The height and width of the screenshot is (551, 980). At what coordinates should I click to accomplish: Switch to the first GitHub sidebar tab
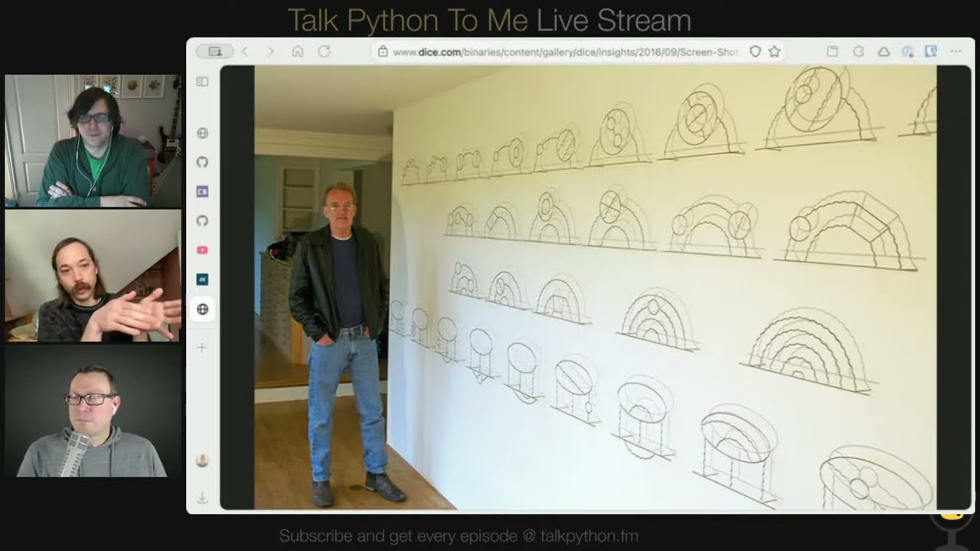click(202, 162)
